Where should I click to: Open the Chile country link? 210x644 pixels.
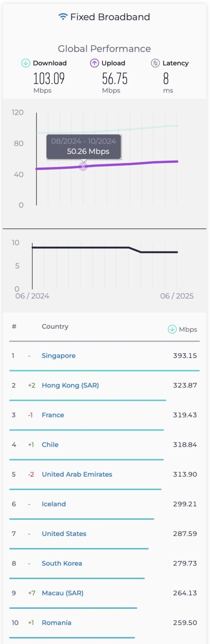[x=50, y=444]
